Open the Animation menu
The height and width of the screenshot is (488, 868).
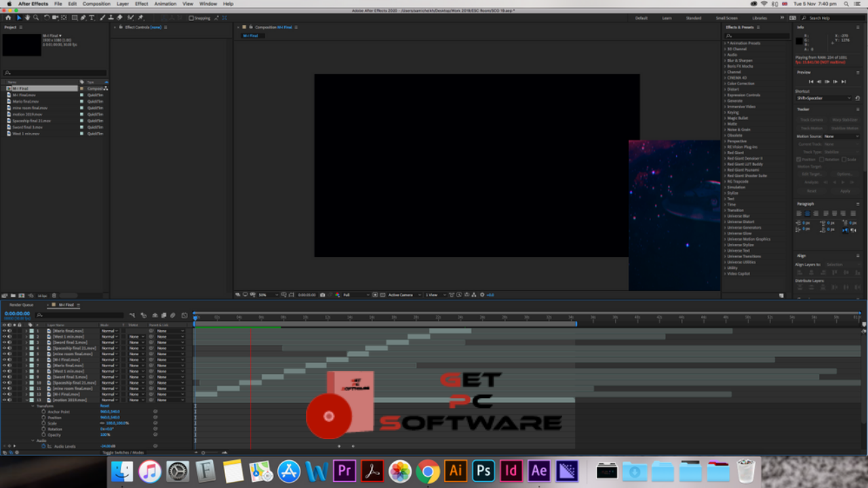click(x=165, y=3)
